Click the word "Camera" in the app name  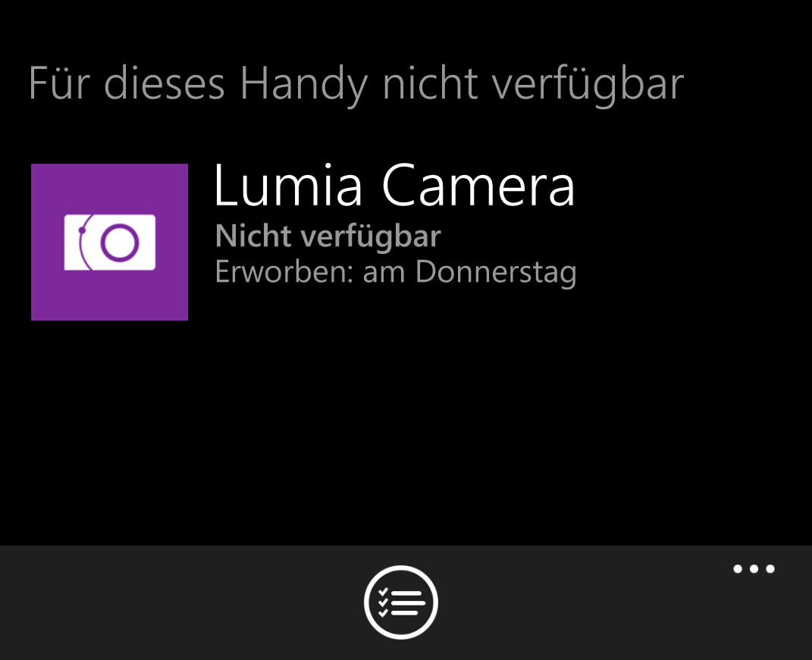[478, 186]
